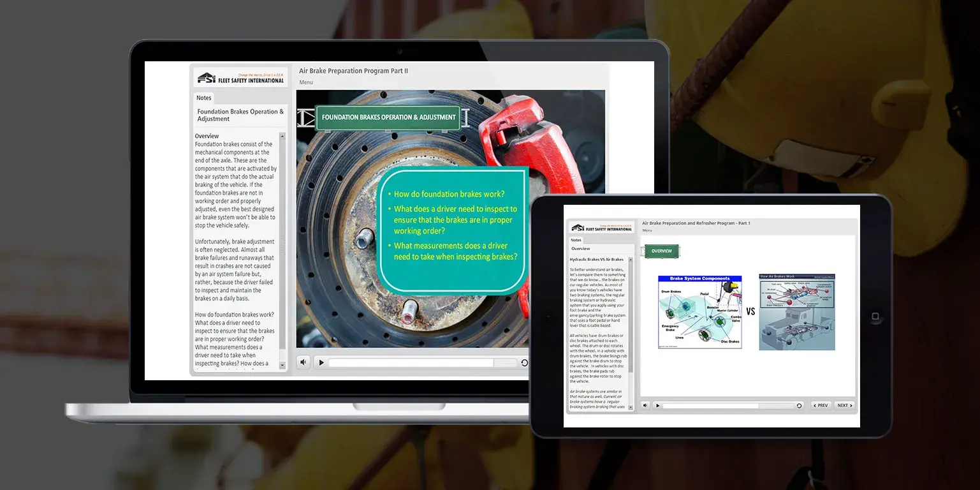Image resolution: width=980 pixels, height=490 pixels.
Task: Click the 'How do foundation brakes work?' bullet
Action: 449,194
